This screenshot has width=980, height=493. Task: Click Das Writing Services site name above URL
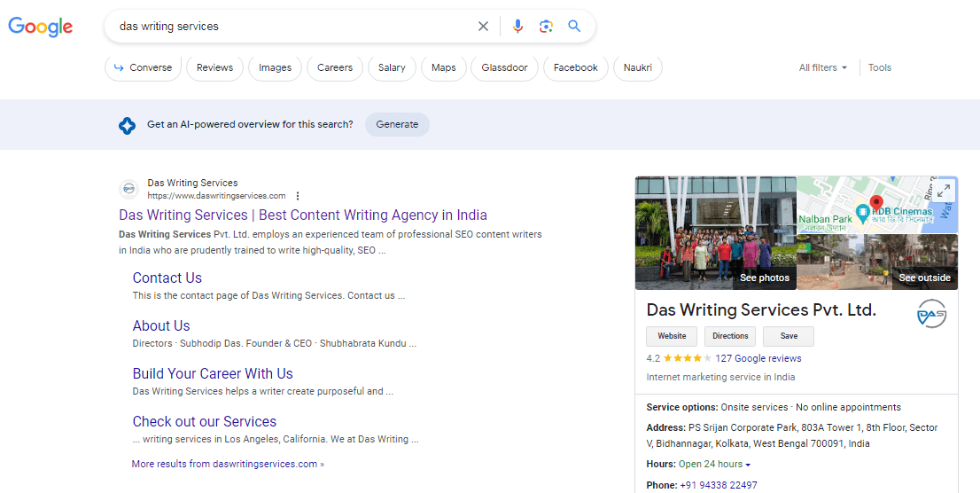(192, 183)
